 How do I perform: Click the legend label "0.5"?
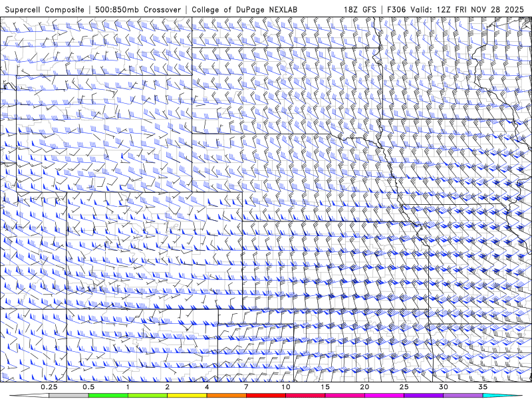[x=88, y=387]
